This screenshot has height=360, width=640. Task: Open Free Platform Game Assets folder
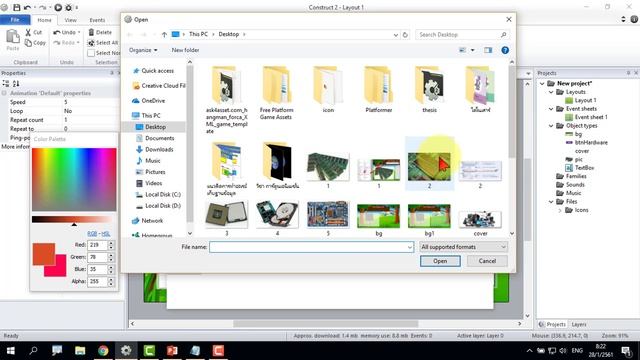(276, 93)
